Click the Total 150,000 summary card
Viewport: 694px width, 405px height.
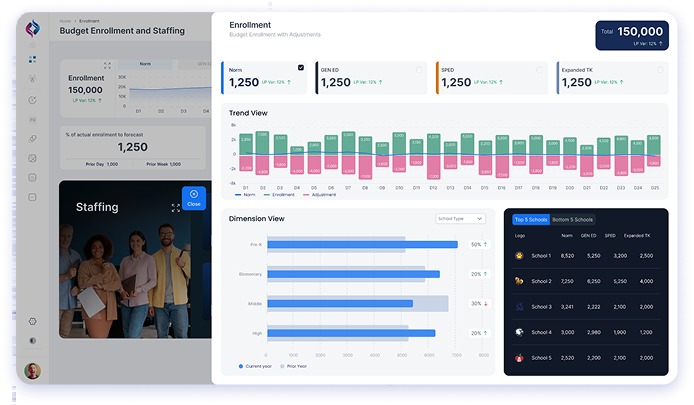[632, 35]
